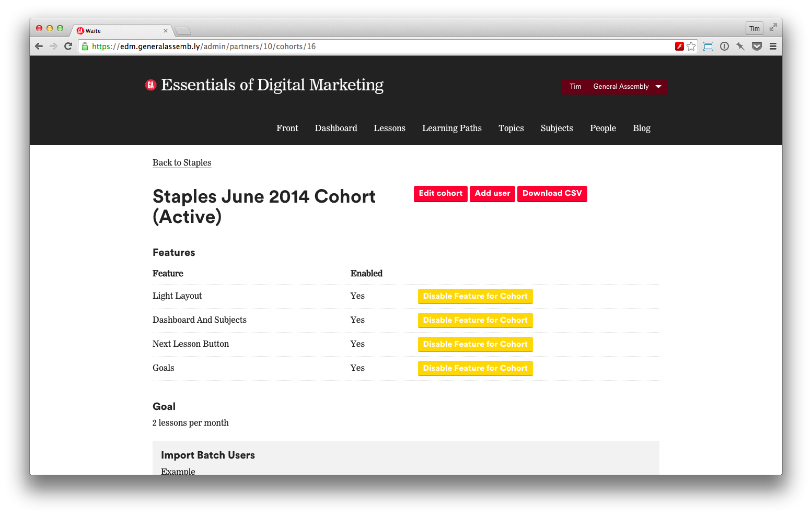Click Essentials of Digital Marketing title
The image size is (812, 516).
[x=272, y=85]
